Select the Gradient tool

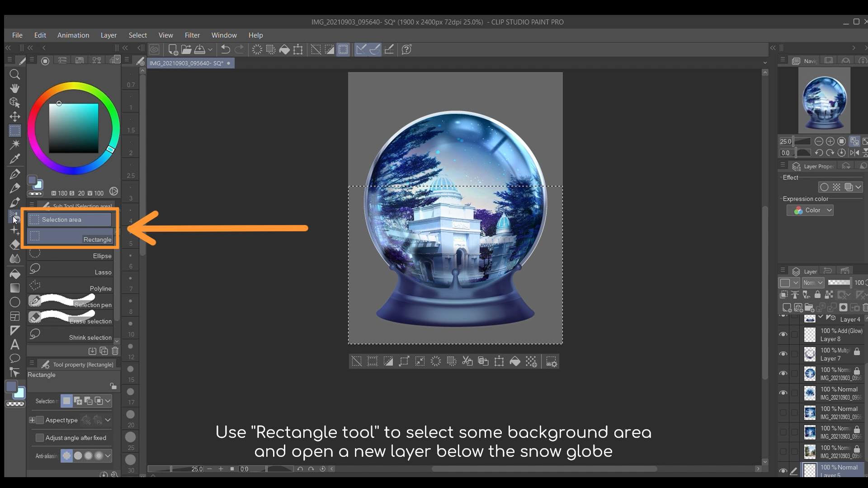pyautogui.click(x=14, y=288)
